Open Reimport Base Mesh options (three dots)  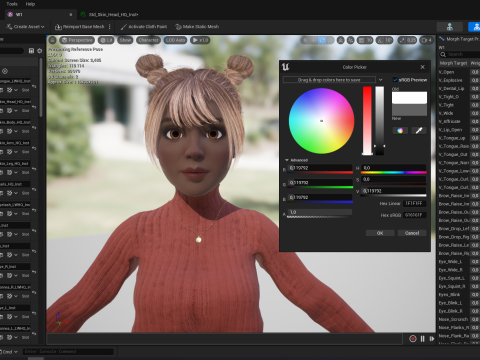pyautogui.click(x=110, y=27)
